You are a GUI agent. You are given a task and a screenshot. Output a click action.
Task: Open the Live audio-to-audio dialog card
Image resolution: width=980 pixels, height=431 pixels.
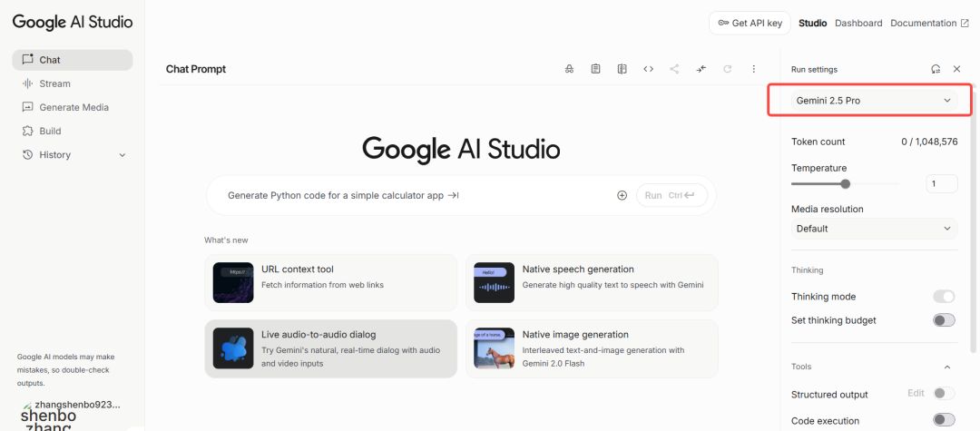pyautogui.click(x=330, y=348)
